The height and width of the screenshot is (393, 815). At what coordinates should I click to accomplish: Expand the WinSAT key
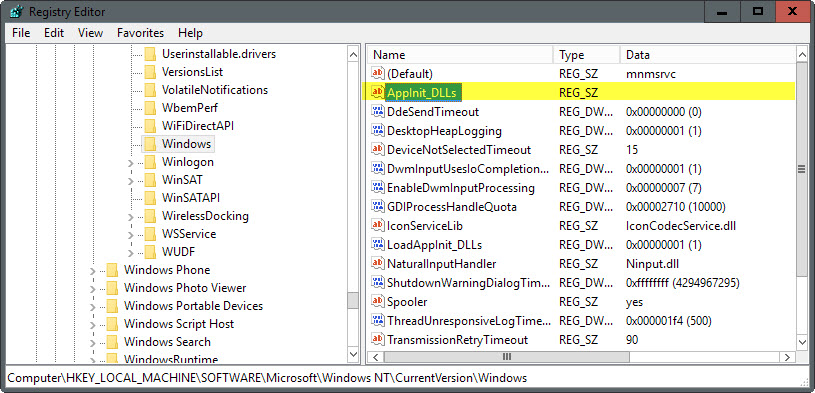tap(130, 180)
